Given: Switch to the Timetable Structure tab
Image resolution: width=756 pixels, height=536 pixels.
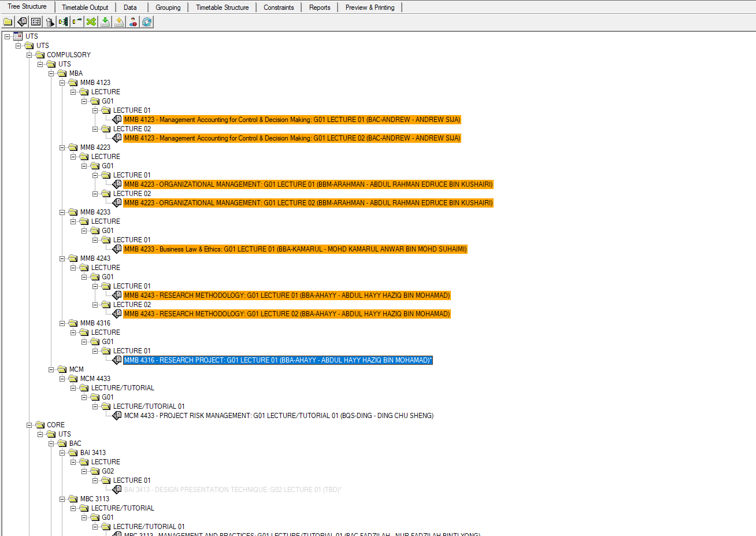Looking at the screenshot, I should 223,8.
